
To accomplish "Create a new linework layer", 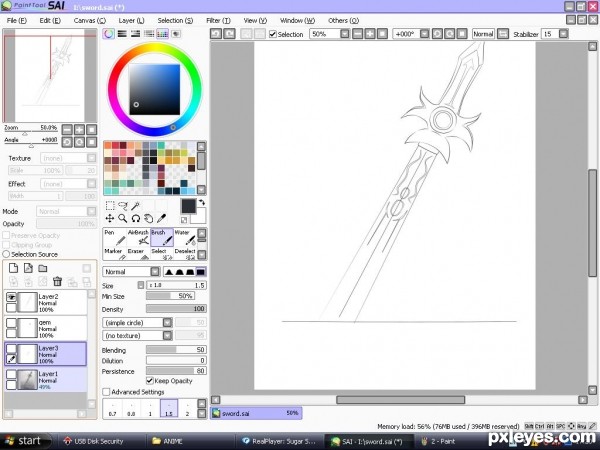I will [x=28, y=268].
